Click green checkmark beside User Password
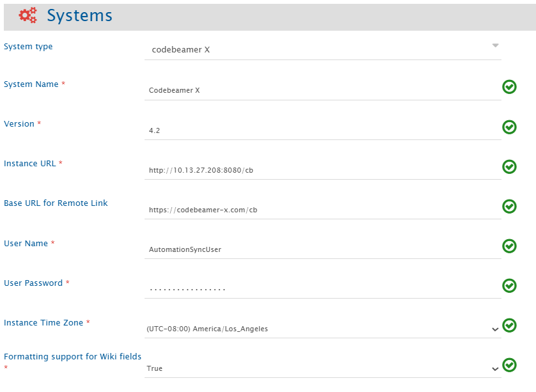This screenshot has height=392, width=536. [509, 285]
